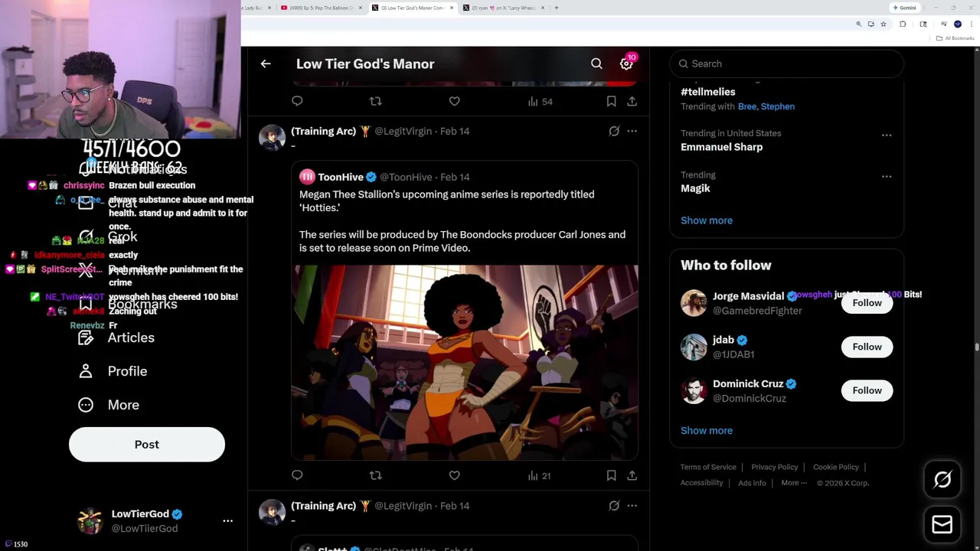Open Accessibility footer link
The height and width of the screenshot is (551, 980).
701,483
